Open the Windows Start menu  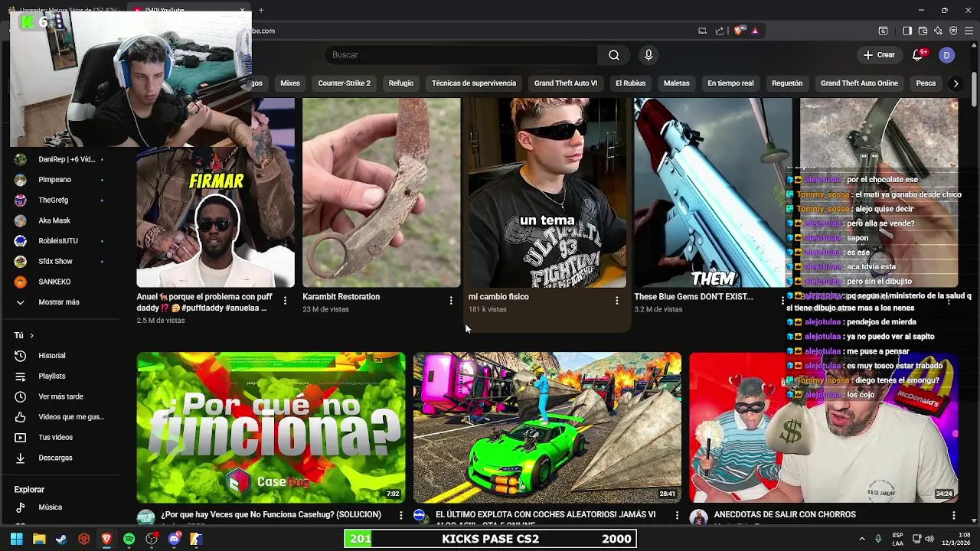pos(16,539)
